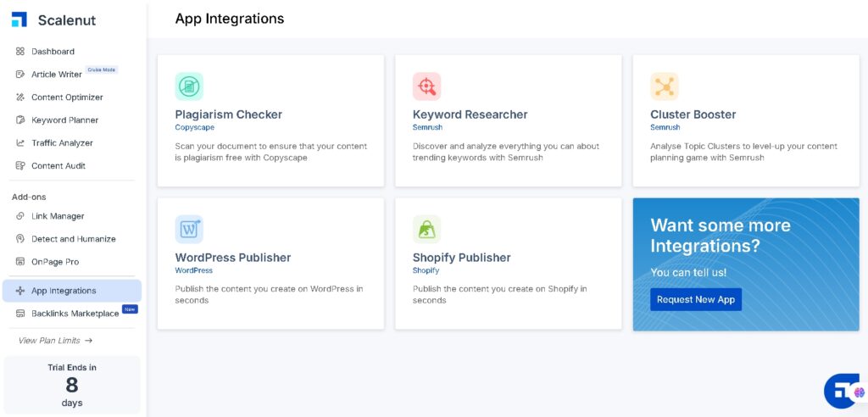Open the Keyword Researcher title
The height and width of the screenshot is (417, 868).
tap(470, 114)
